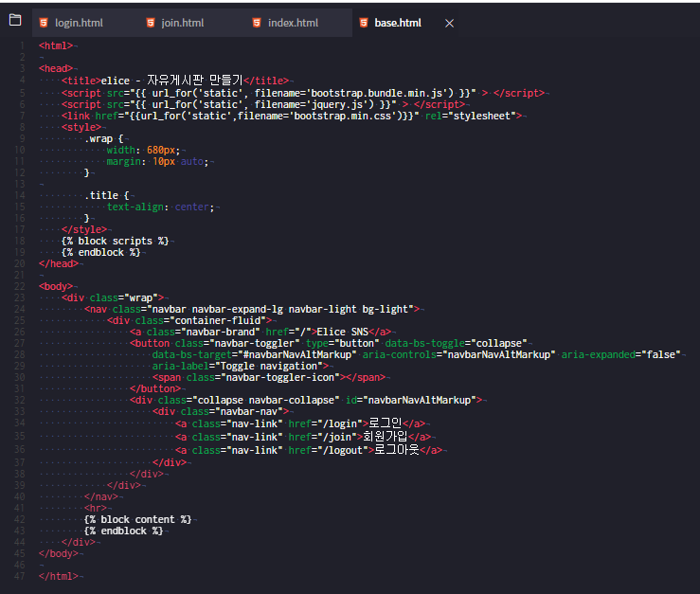
Task: Click the opening <body> tag
Action: (56, 286)
